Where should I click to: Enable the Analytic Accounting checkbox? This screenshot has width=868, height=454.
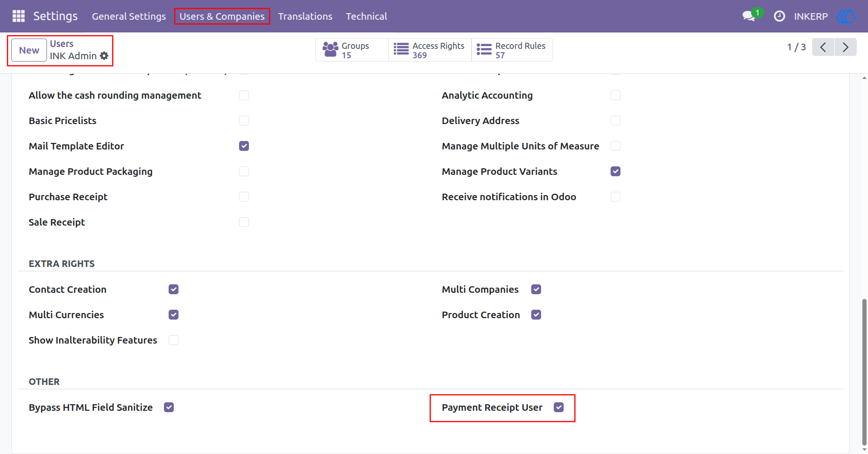pyautogui.click(x=615, y=95)
